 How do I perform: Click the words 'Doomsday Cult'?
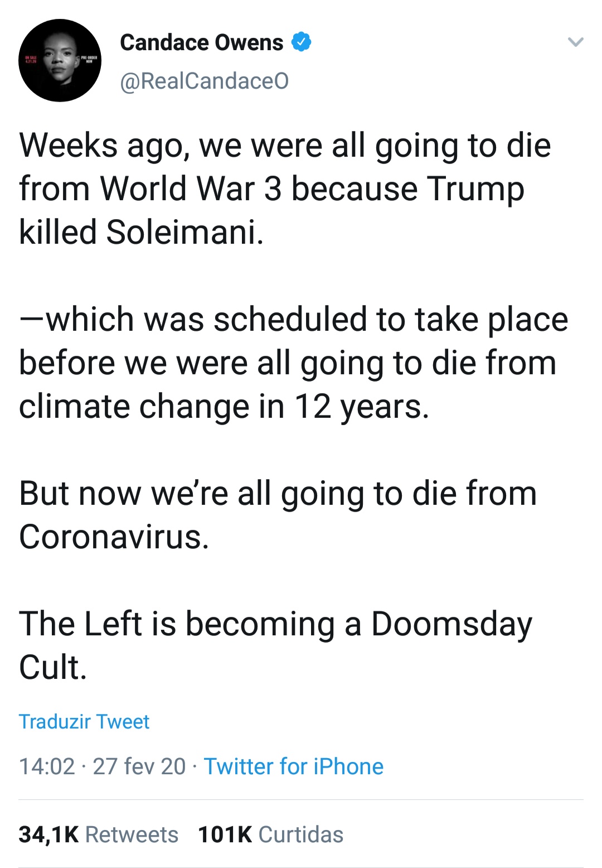(x=450, y=624)
